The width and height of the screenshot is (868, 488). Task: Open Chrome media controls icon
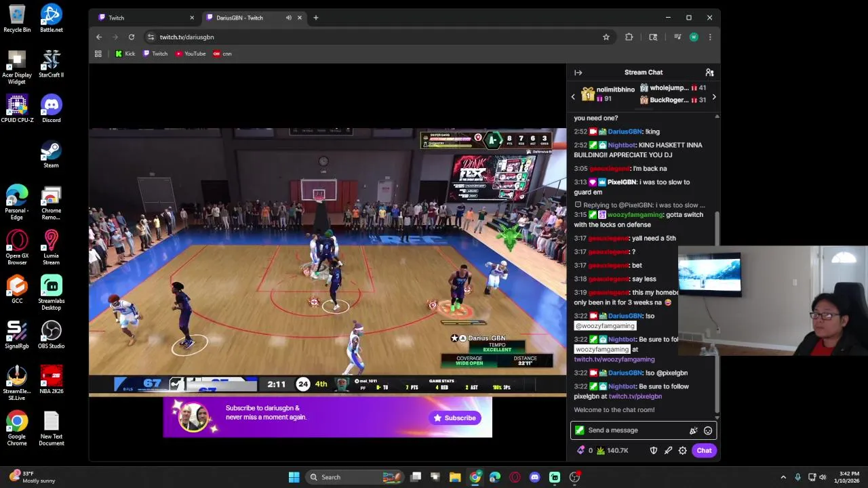coord(677,37)
